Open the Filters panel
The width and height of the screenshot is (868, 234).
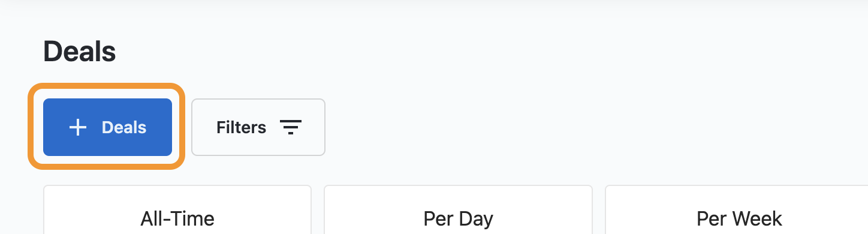258,127
